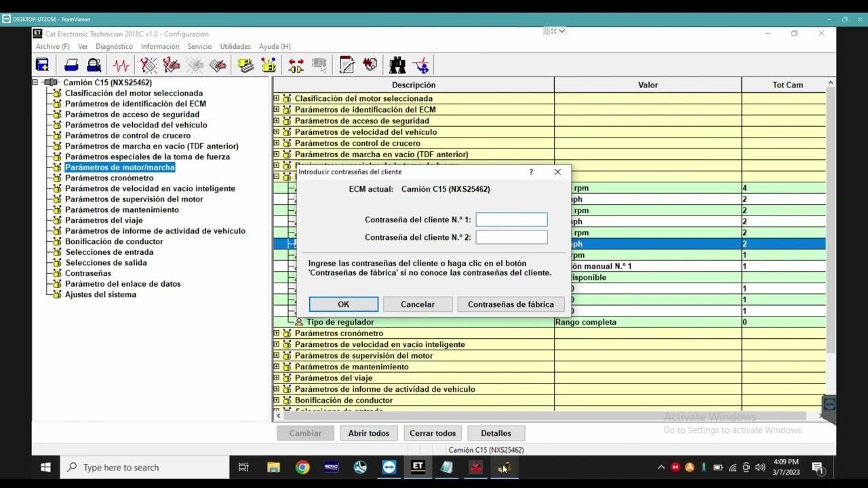Screen dimensions: 868x488
Task: Click the Winflash chip toolbar icon
Action: (370, 65)
